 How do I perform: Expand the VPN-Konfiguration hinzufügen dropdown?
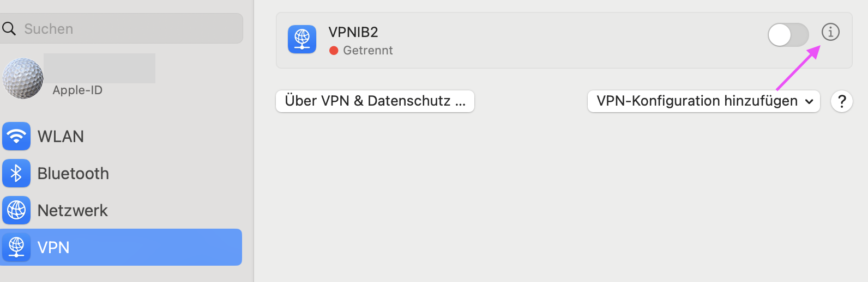pyautogui.click(x=703, y=101)
